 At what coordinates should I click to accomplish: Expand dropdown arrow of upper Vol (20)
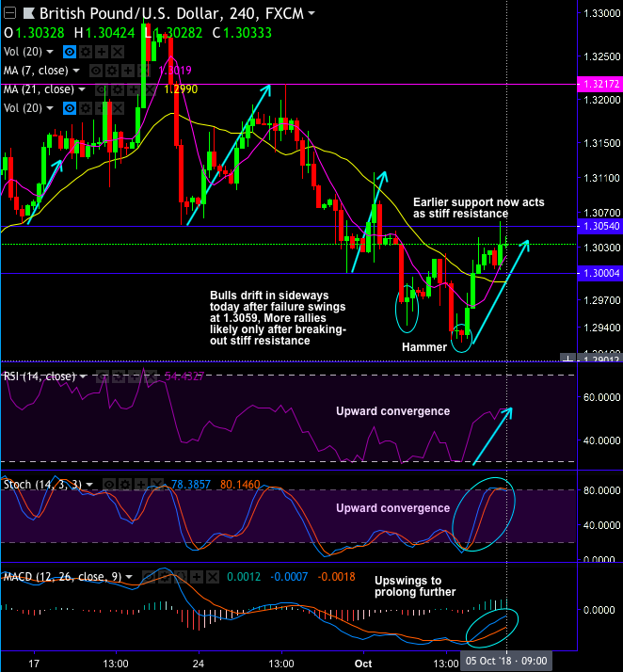(x=50, y=52)
